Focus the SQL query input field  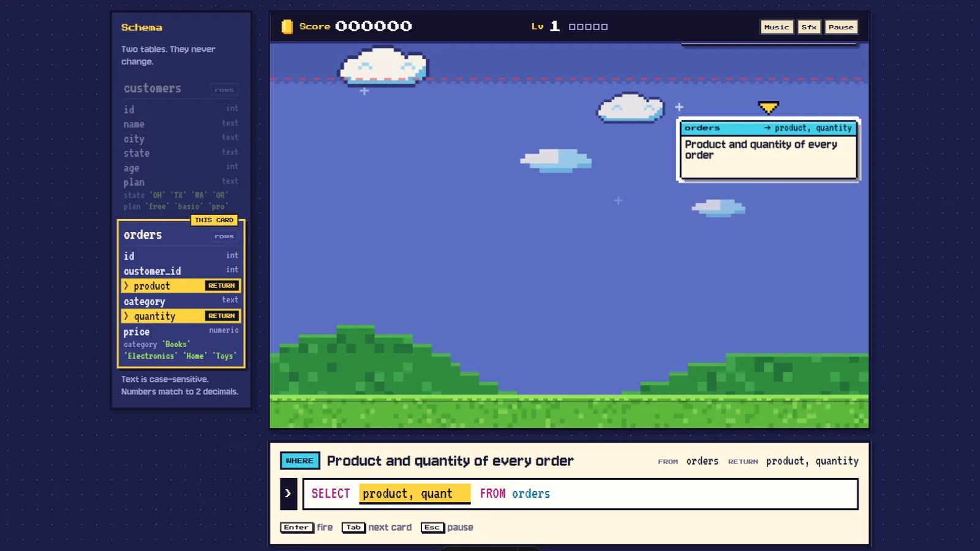(580, 493)
